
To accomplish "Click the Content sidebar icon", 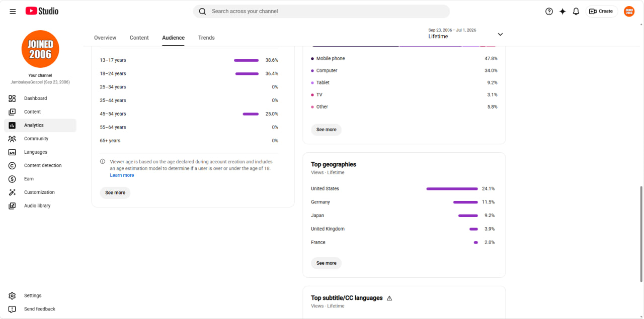I will point(12,112).
